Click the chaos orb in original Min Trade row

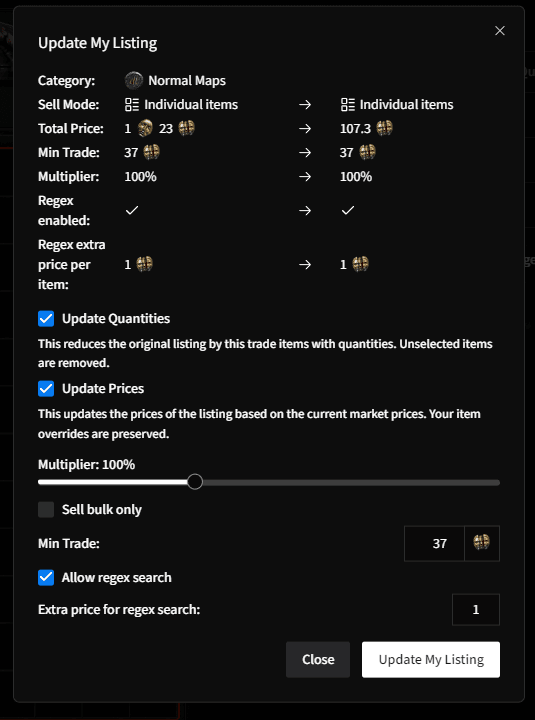(152, 152)
